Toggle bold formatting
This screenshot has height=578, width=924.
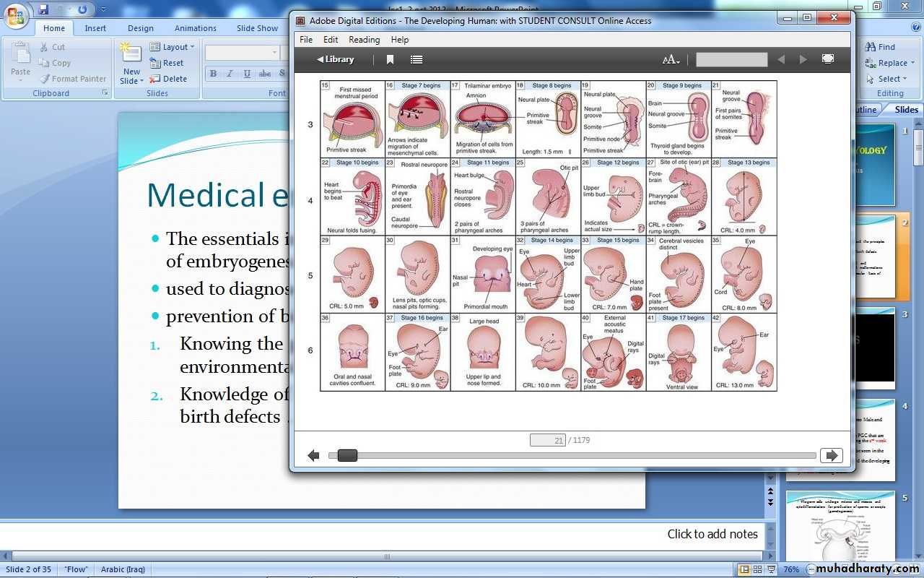pos(213,74)
